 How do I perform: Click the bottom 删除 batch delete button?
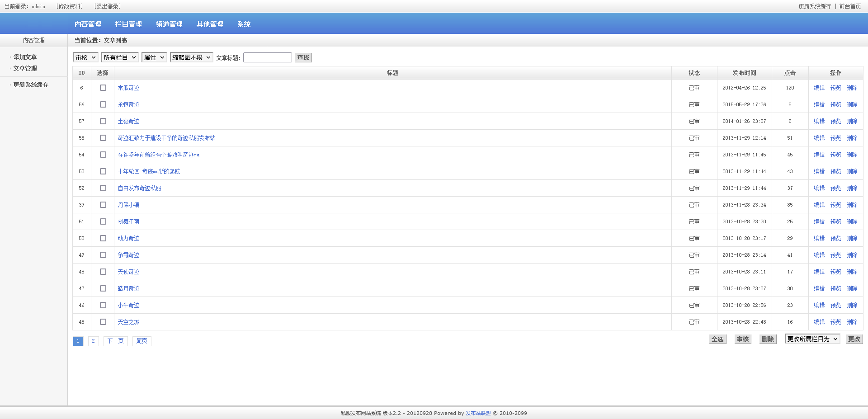point(768,339)
